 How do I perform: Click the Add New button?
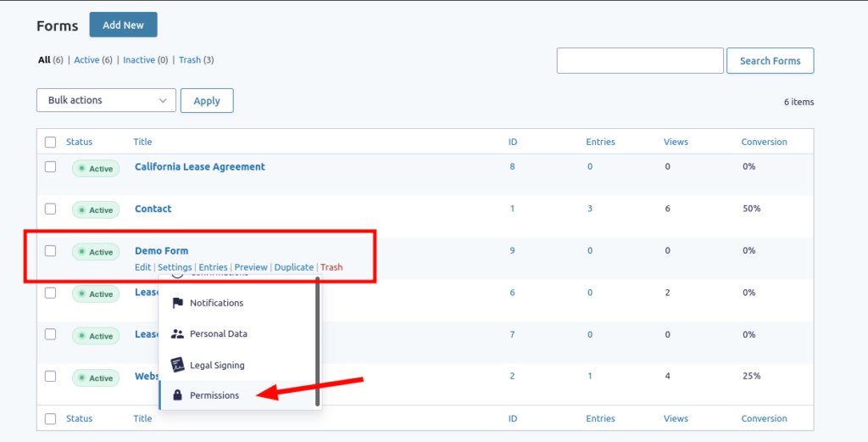(124, 25)
